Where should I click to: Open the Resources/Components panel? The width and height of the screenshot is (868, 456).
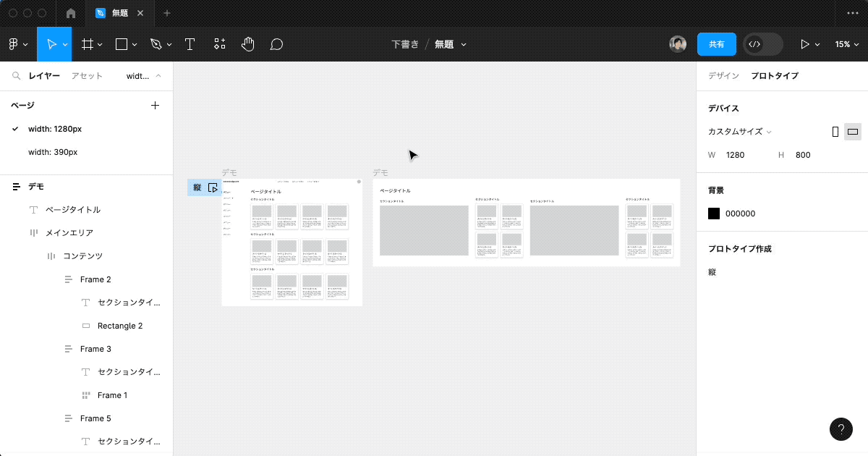[x=219, y=44]
